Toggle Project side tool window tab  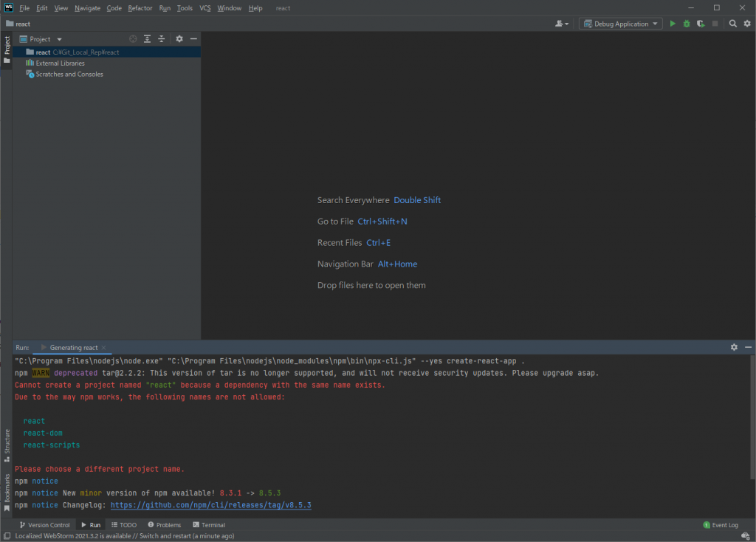tap(7, 50)
